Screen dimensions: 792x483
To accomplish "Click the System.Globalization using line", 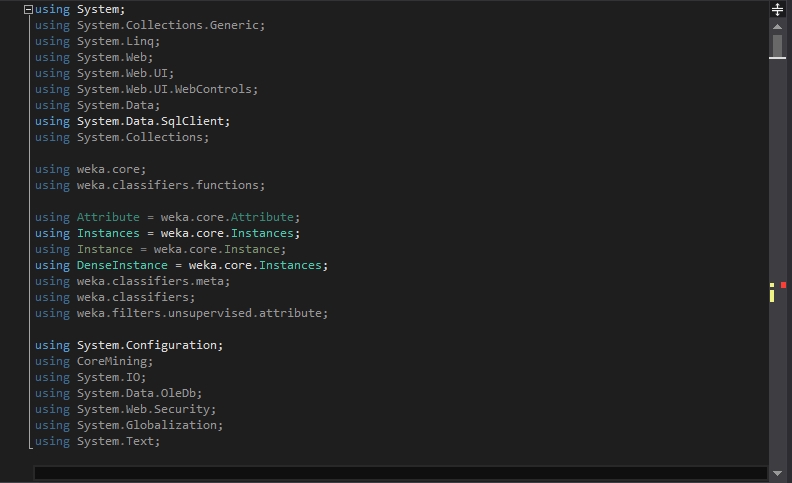I will pyautogui.click(x=129, y=425).
